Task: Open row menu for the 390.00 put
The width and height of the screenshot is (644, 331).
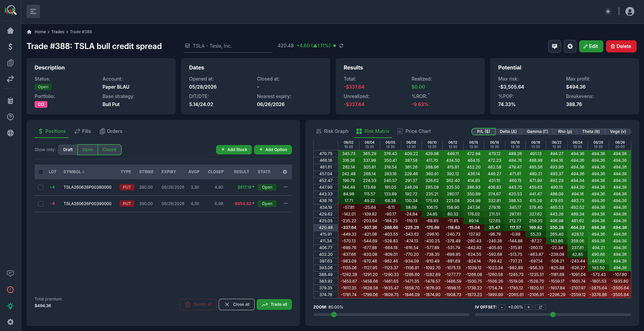Action: (x=286, y=203)
